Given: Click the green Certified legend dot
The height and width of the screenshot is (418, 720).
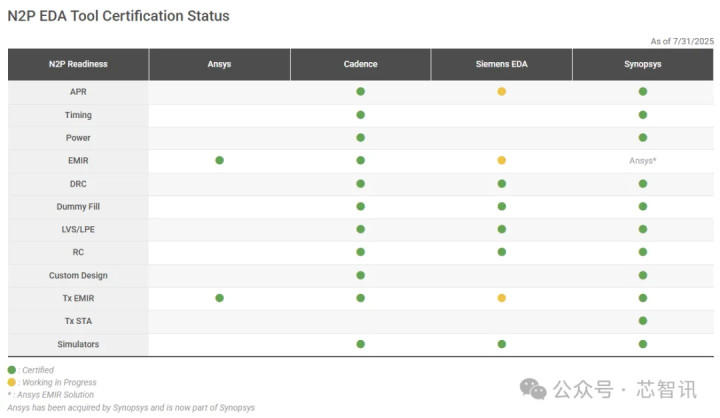Looking at the screenshot, I should tap(11, 370).
